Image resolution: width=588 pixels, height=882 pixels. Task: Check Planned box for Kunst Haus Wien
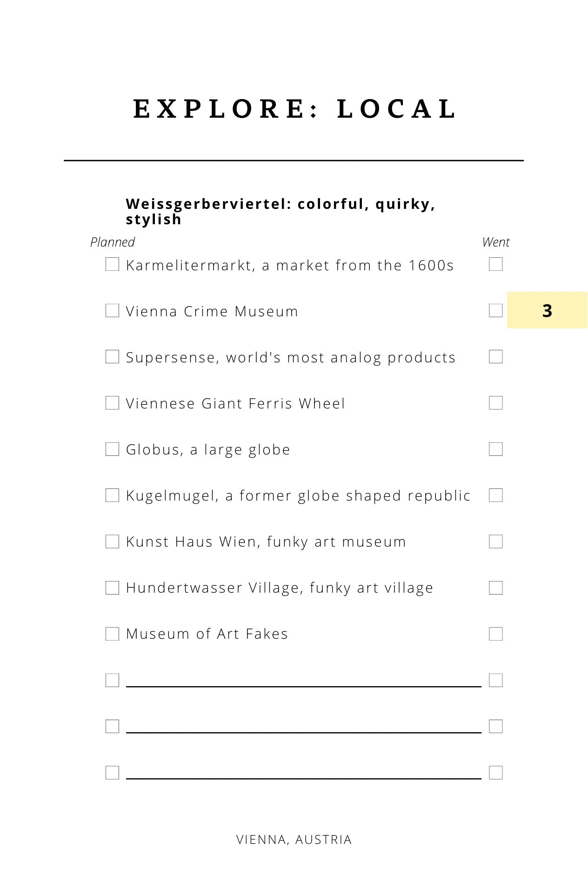[112, 541]
